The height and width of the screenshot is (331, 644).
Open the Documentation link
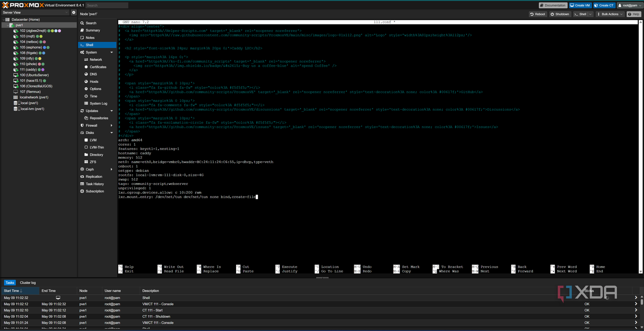click(x=553, y=6)
